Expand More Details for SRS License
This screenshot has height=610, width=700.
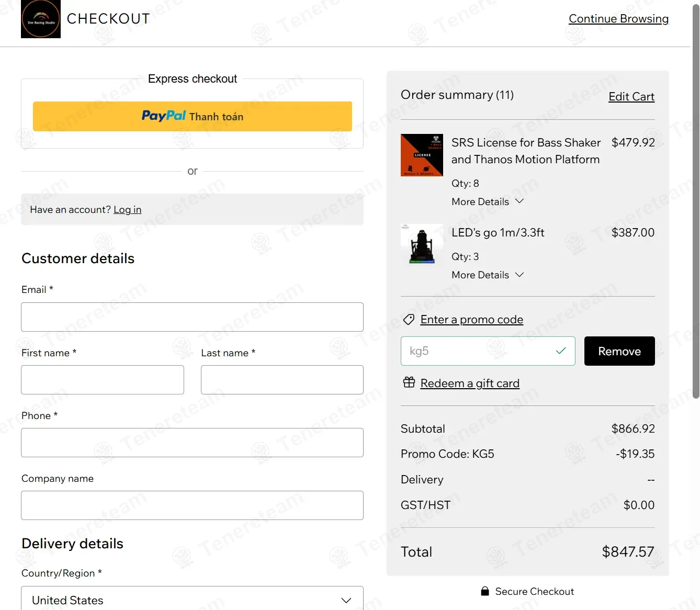click(488, 201)
